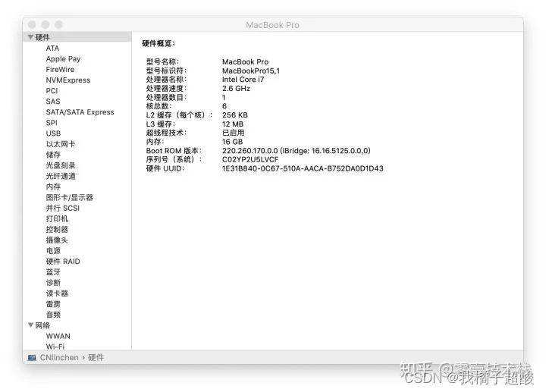Select 光纤通道 in the sidebar

[61, 176]
